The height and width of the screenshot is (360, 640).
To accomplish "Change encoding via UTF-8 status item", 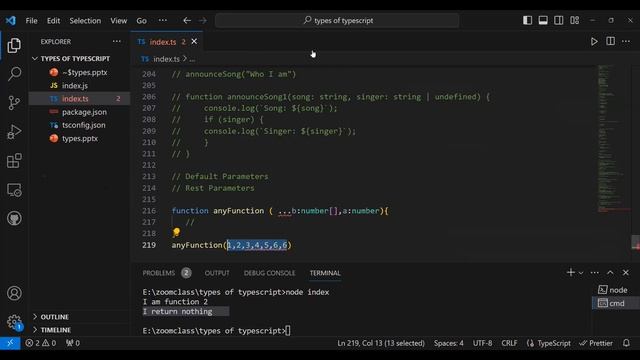I will coord(482,343).
